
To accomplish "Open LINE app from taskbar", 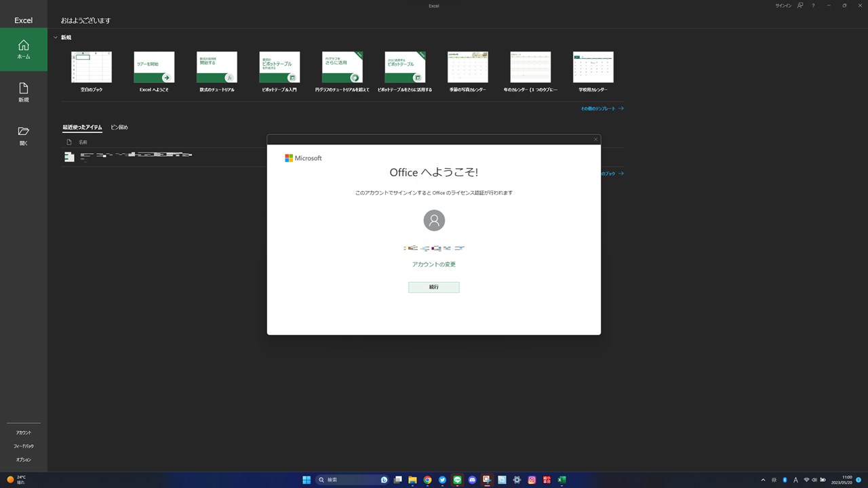I will point(457,480).
